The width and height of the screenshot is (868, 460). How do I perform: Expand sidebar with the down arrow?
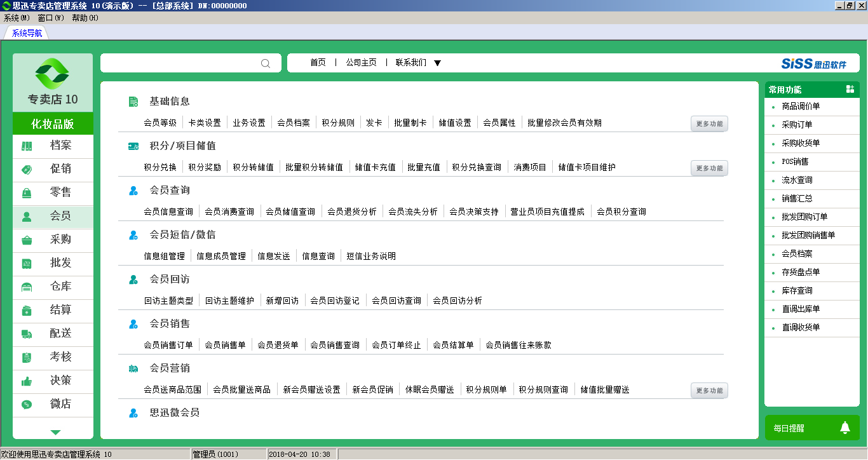(x=55, y=432)
